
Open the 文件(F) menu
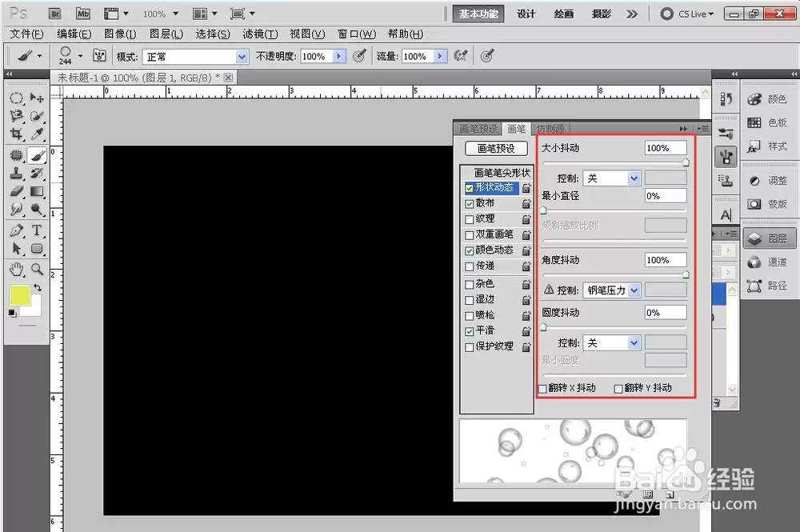pyautogui.click(x=26, y=34)
